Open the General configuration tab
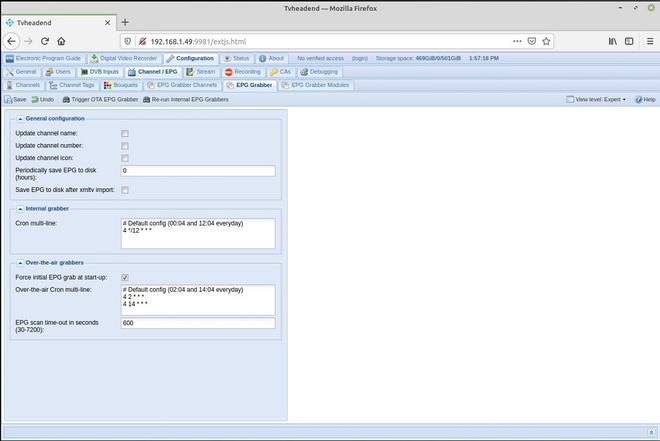This screenshot has height=441, width=660. tap(22, 72)
